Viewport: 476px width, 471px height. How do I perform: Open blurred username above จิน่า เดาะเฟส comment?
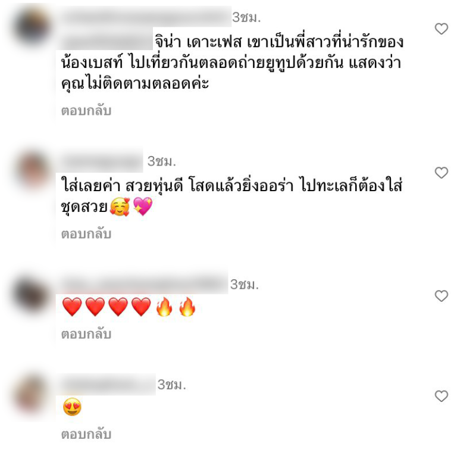coord(144,17)
